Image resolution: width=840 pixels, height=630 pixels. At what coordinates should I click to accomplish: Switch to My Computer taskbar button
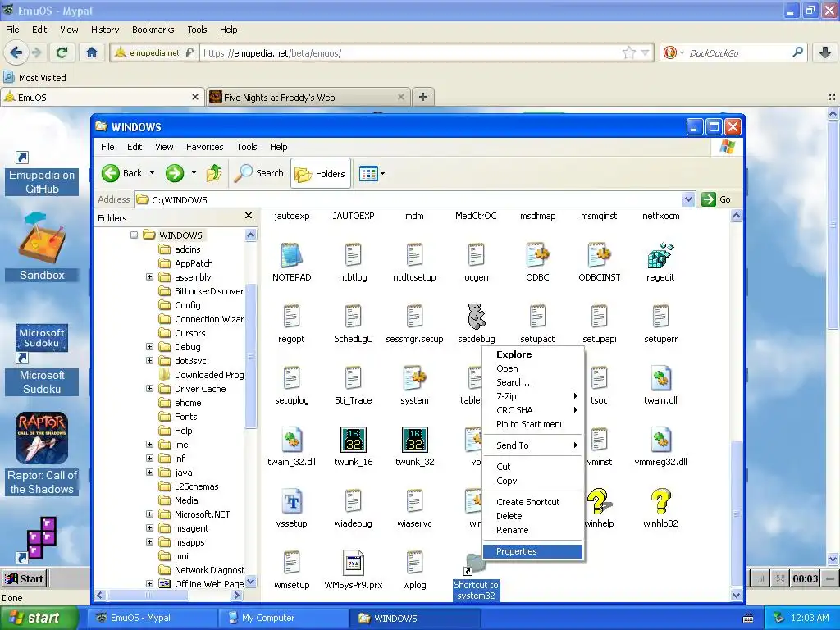pos(284,618)
